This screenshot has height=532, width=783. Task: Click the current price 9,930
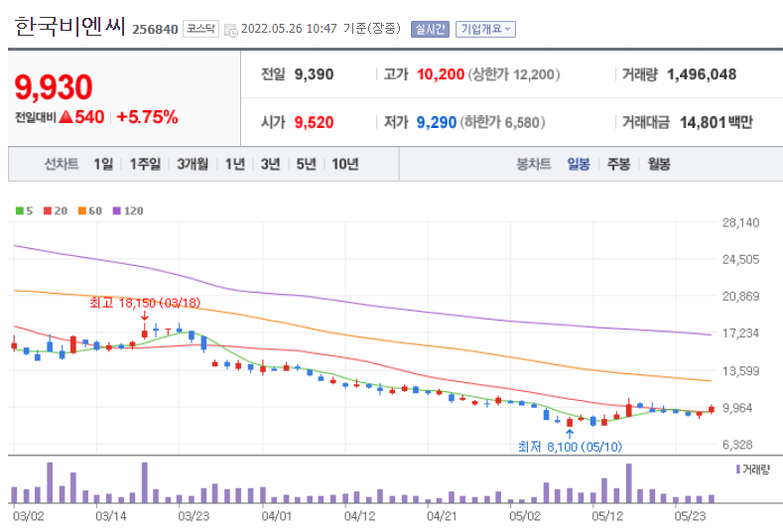[x=54, y=87]
